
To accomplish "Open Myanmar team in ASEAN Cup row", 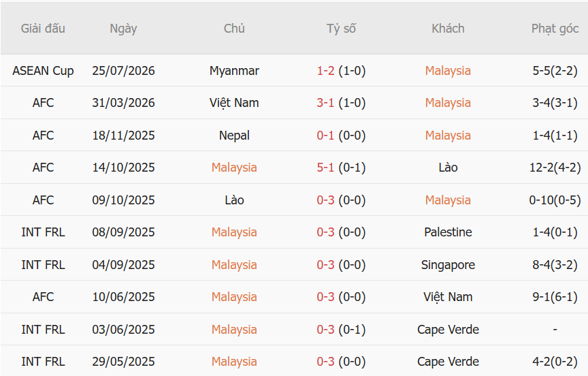I will [x=234, y=71].
